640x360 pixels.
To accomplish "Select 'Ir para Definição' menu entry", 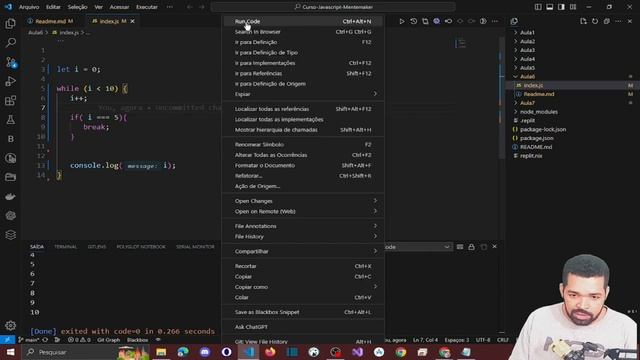I will click(x=302, y=42).
